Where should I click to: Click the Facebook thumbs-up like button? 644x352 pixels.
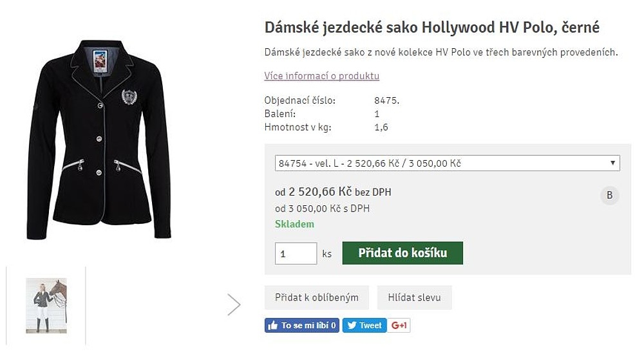(x=301, y=326)
